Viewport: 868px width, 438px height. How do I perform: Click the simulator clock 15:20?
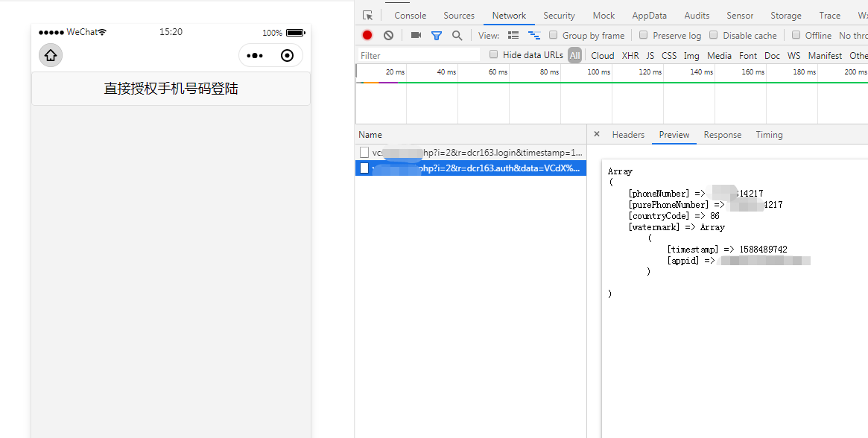click(x=171, y=32)
